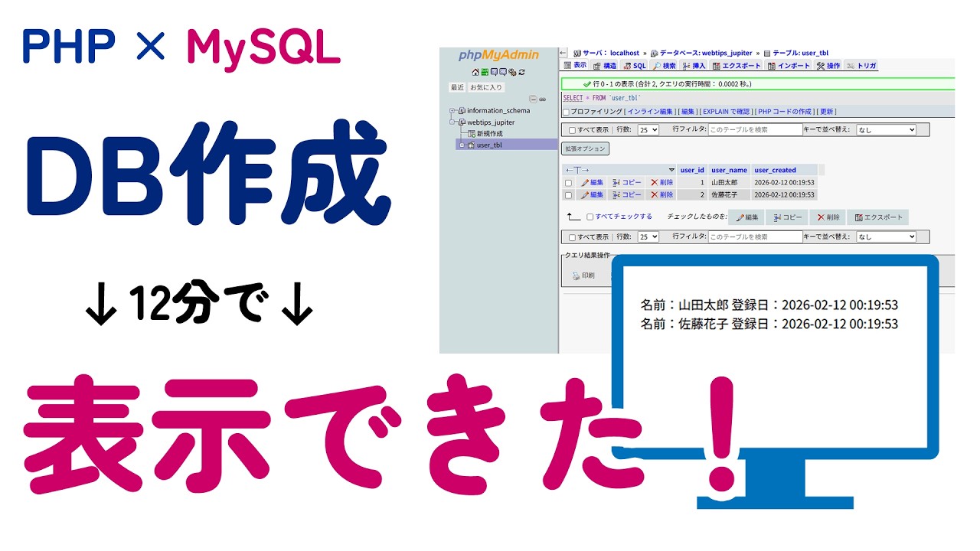Open the 挿入 tab
980x551 pixels.
[x=694, y=66]
